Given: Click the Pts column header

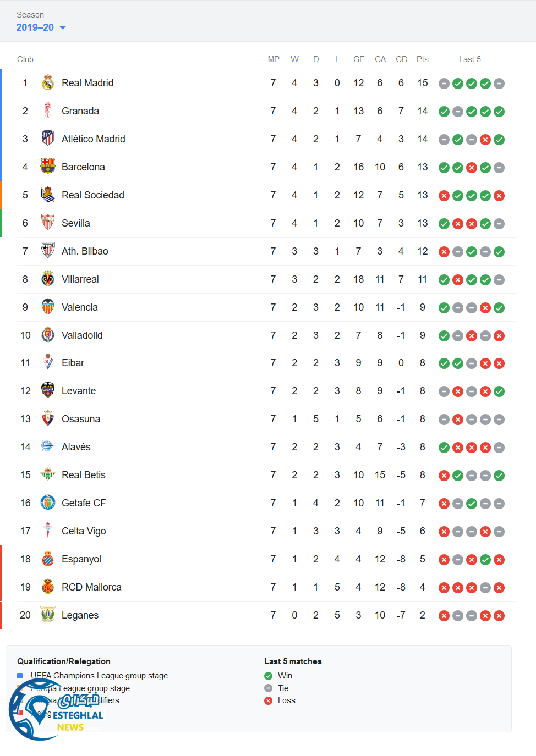Looking at the screenshot, I should point(422,59).
